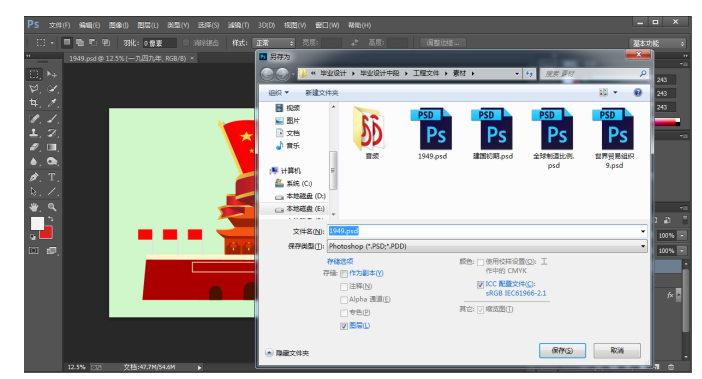Open the 文件(F) menu
702x379 pixels.
tap(60, 25)
